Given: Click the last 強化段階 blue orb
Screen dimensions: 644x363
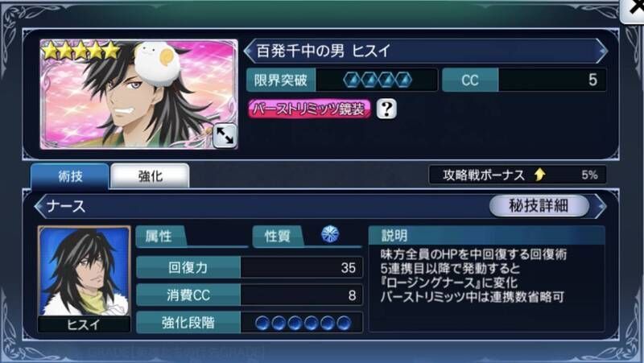Looking at the screenshot, I should (344, 324).
